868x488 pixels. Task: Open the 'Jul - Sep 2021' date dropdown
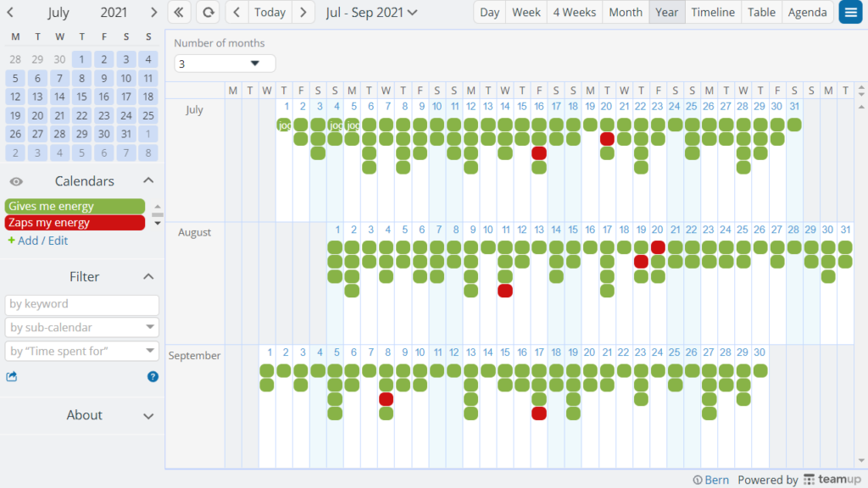click(366, 12)
